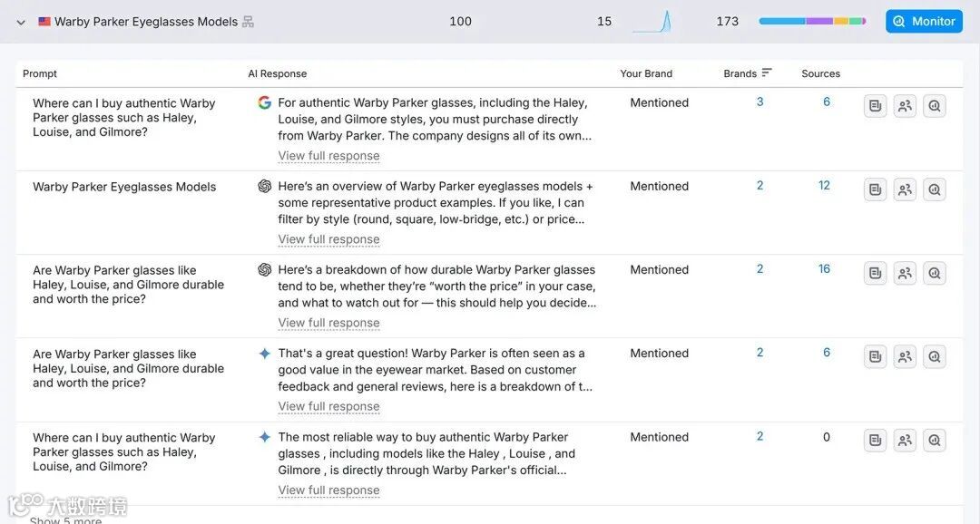Click the multicolor distribution bar in header
Image resolution: width=980 pixels, height=524 pixels.
point(812,21)
